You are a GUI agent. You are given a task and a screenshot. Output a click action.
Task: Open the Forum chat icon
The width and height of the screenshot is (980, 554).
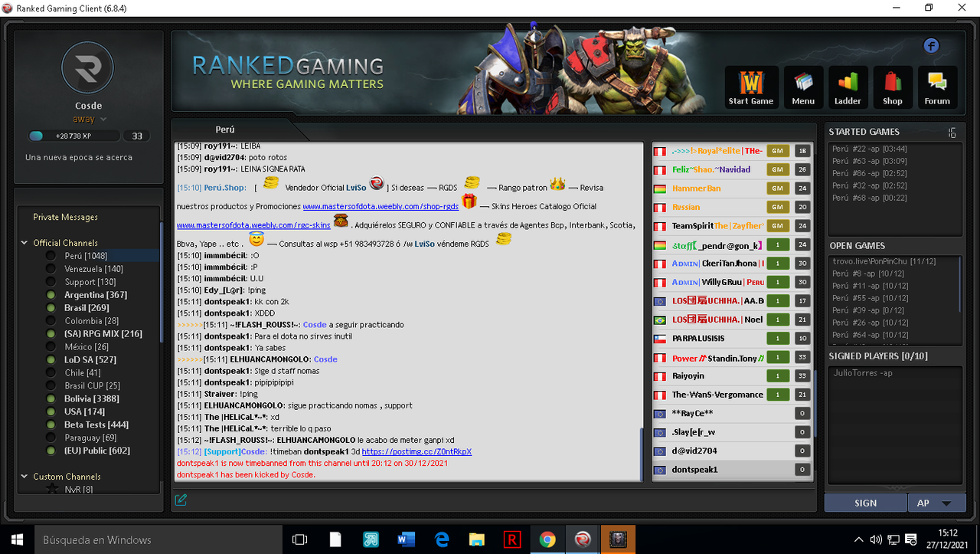coord(937,87)
